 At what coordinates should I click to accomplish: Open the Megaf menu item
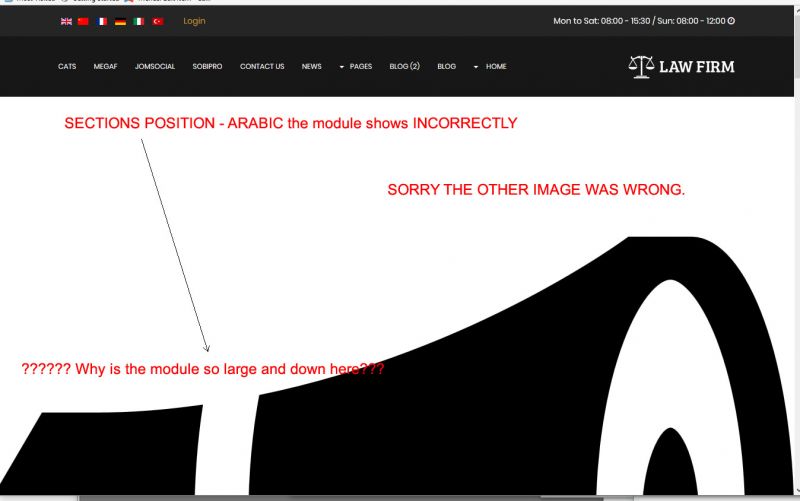pyautogui.click(x=105, y=67)
